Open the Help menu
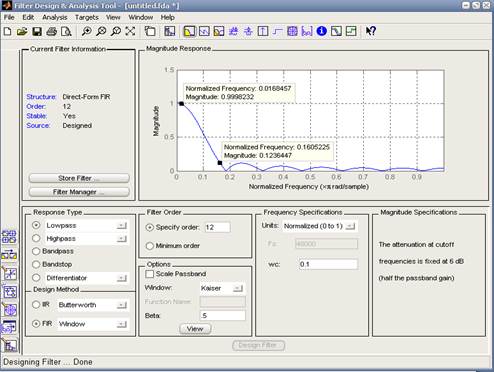 tap(167, 17)
